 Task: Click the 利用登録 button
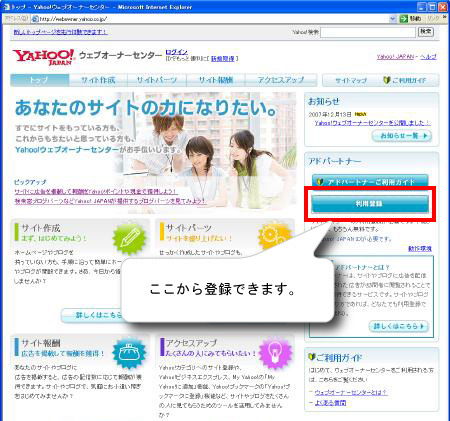pos(370,204)
